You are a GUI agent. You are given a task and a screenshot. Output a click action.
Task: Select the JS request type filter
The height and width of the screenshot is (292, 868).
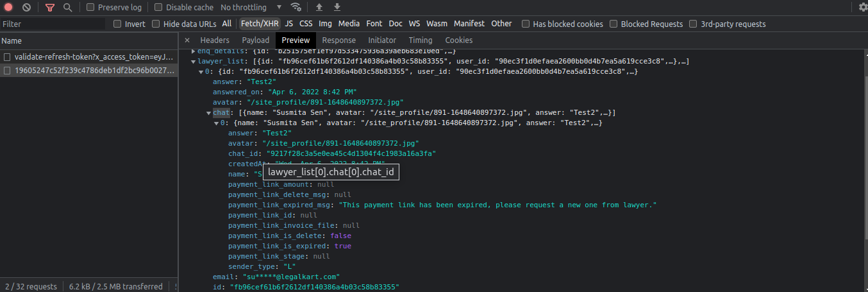click(x=289, y=24)
